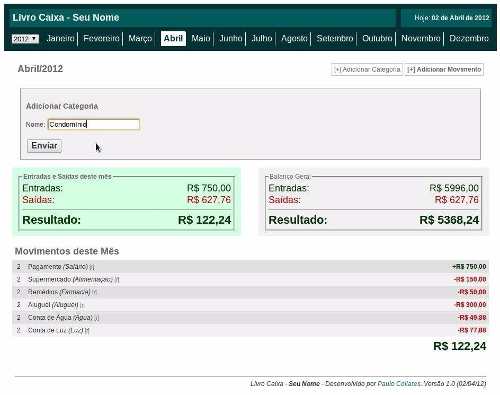
Task: Submit the category with Enviar
Action: pos(44,146)
